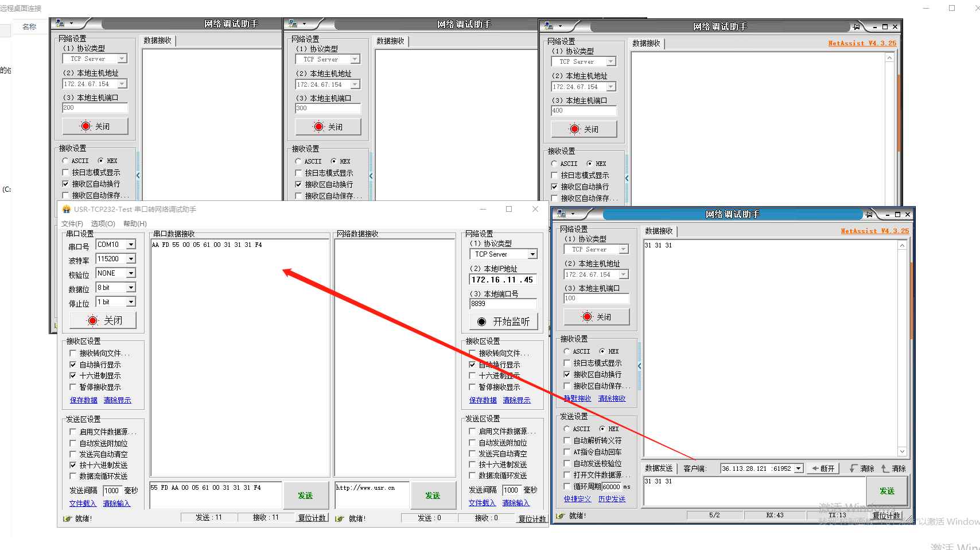Screen dimensions: 980x550
Task: Click the send-clear up-arrow icon in port 100 window
Action: click(x=885, y=468)
